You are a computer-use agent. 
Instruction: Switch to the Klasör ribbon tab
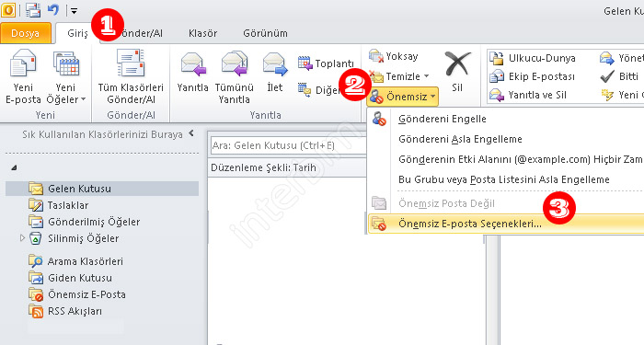click(203, 33)
